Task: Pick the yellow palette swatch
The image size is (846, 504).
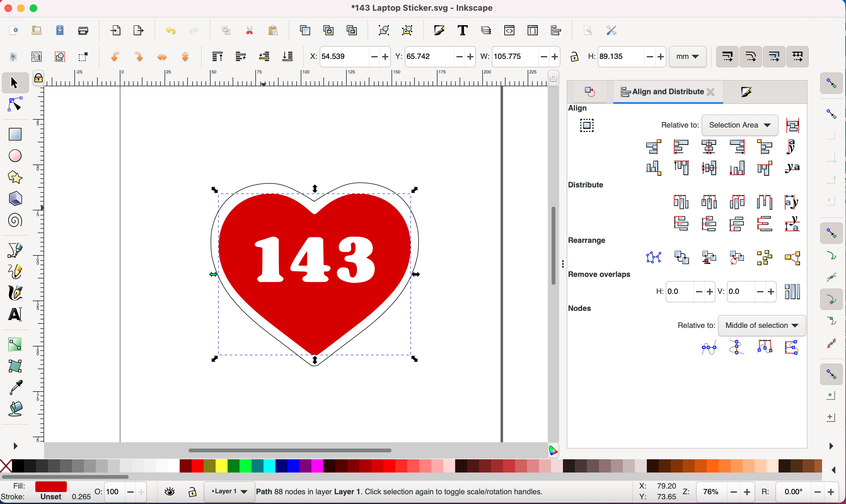Action: (x=222, y=466)
